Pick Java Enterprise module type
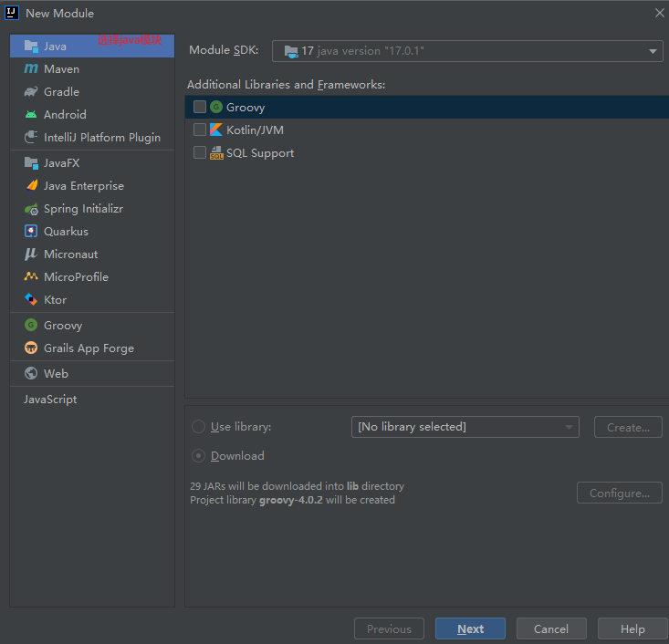Screen dimensions: 669x644 (x=92, y=185)
